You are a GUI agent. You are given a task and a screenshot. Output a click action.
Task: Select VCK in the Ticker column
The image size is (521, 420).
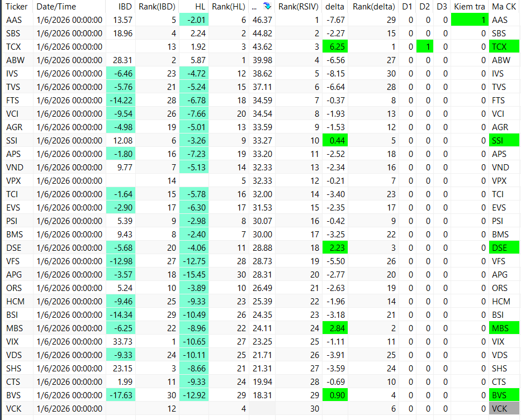13,409
